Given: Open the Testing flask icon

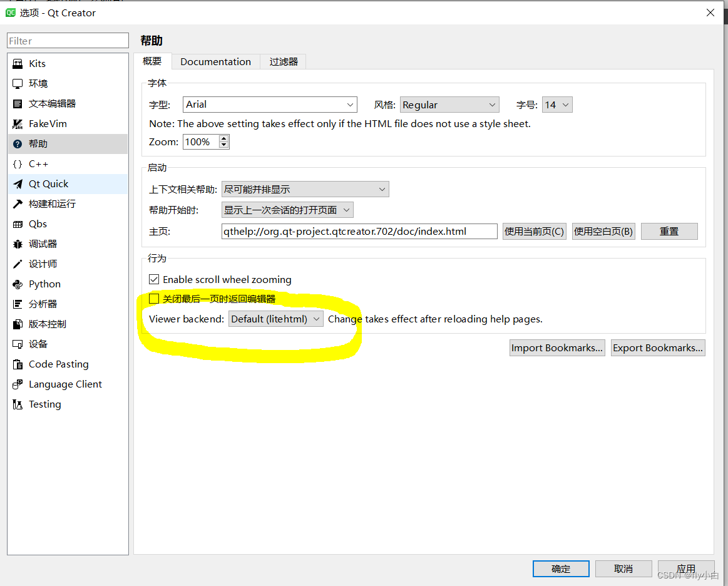Looking at the screenshot, I should click(18, 404).
